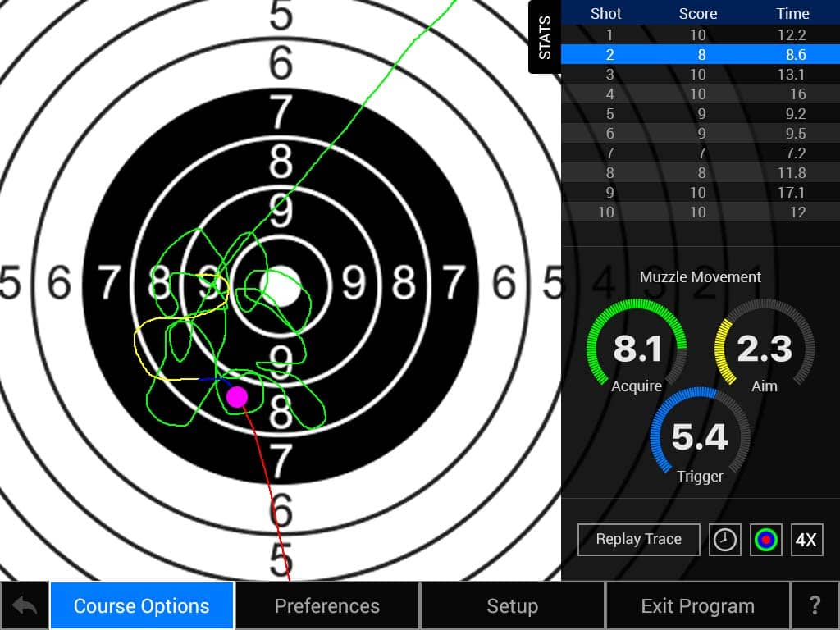Click the Time column header
This screenshot has height=630, width=840.
[x=792, y=13]
